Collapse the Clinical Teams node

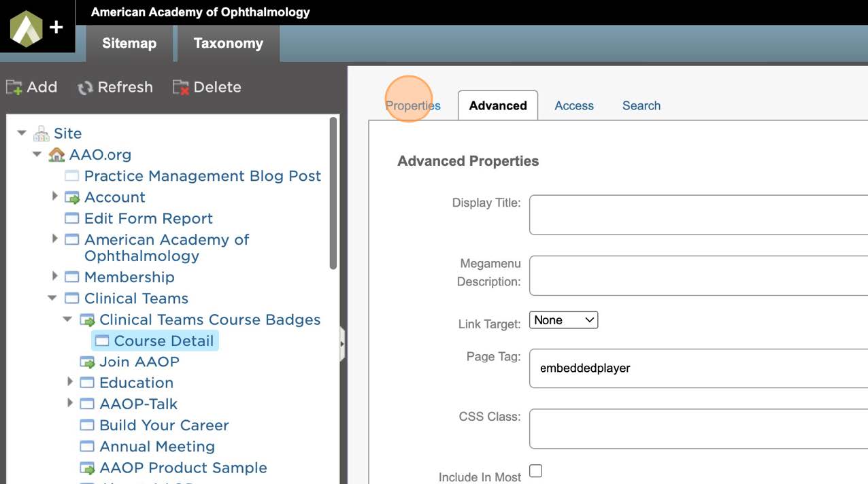pos(52,298)
